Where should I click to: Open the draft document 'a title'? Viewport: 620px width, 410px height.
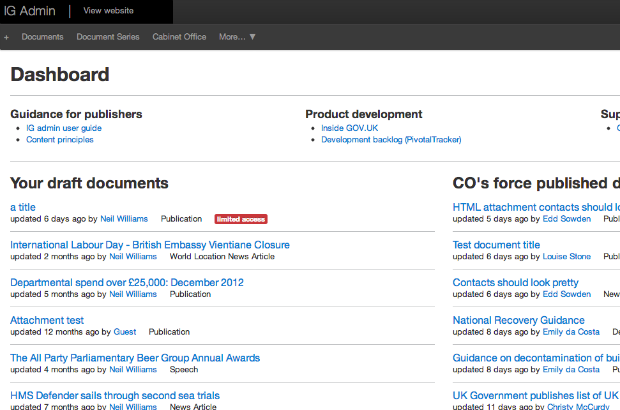tap(23, 207)
